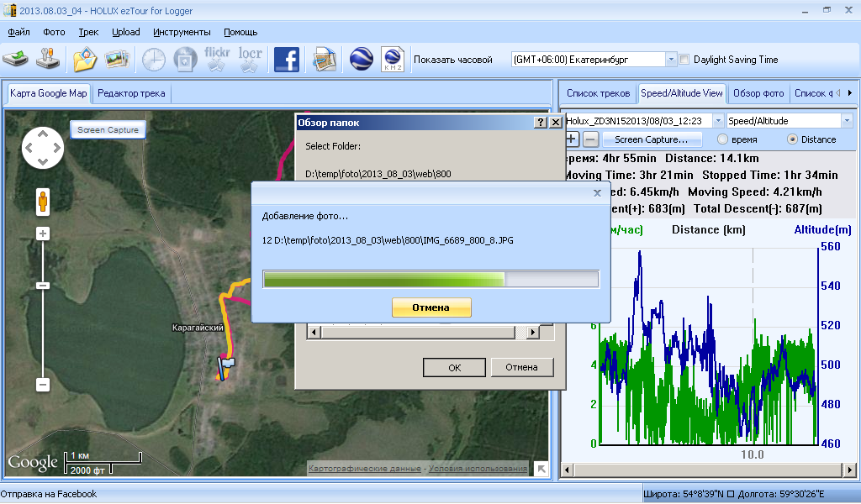
Task: Click the download from logger device icon
Action: [x=15, y=59]
